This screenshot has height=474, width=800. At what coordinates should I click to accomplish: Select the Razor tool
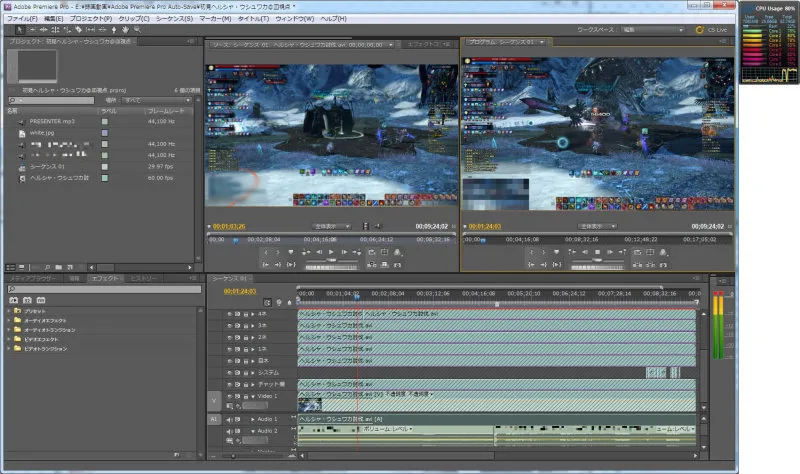pyautogui.click(x=79, y=30)
